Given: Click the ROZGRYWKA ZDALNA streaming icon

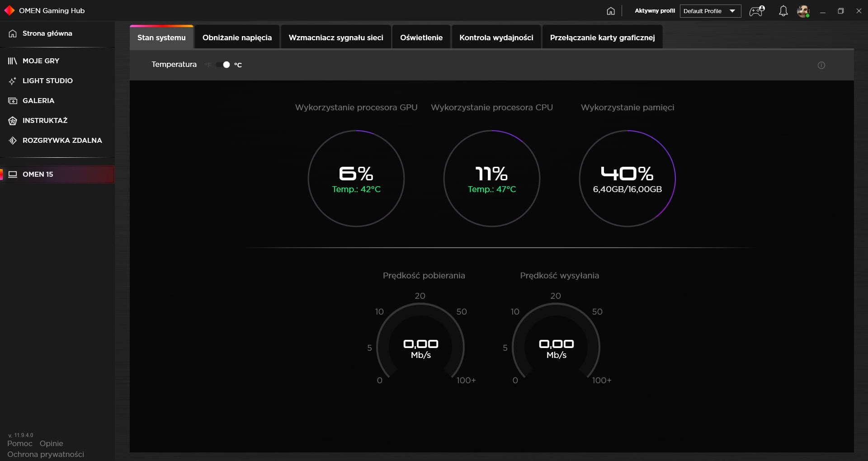Looking at the screenshot, I should coord(13,141).
